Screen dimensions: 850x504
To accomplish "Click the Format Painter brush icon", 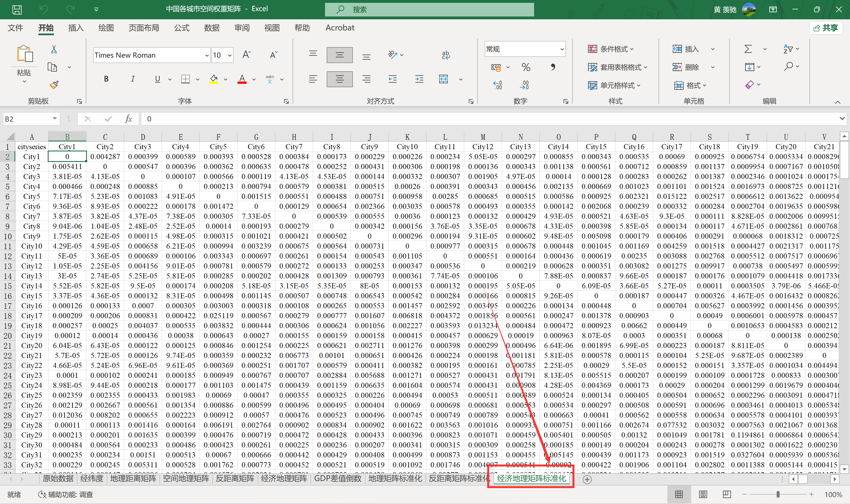I will coord(54,85).
